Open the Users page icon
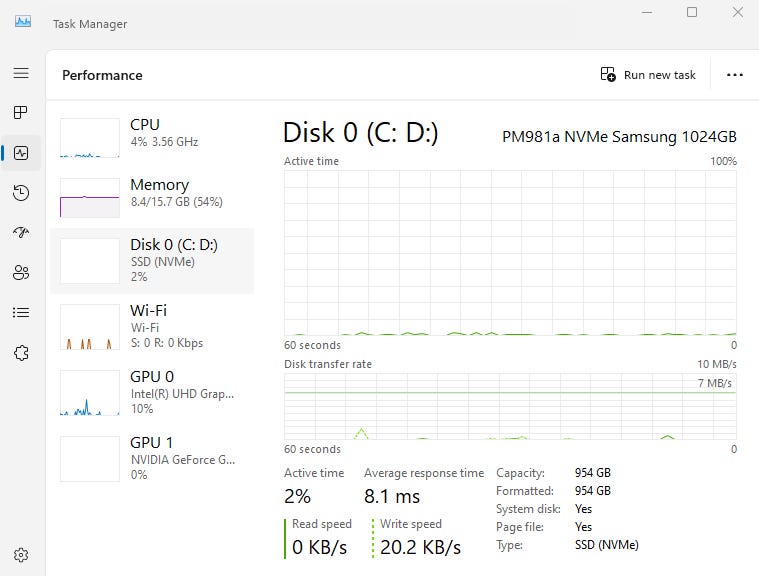Screen dimensions: 759x576 pos(21,273)
